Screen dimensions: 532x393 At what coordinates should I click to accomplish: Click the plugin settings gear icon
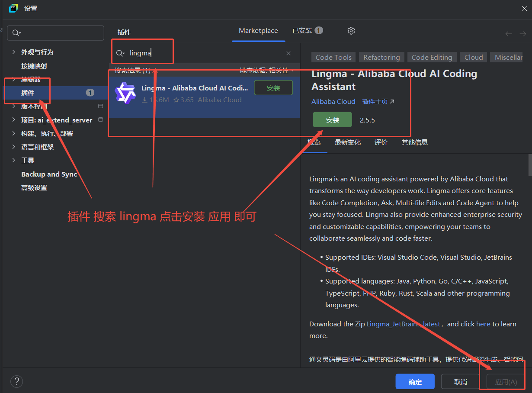point(351,31)
